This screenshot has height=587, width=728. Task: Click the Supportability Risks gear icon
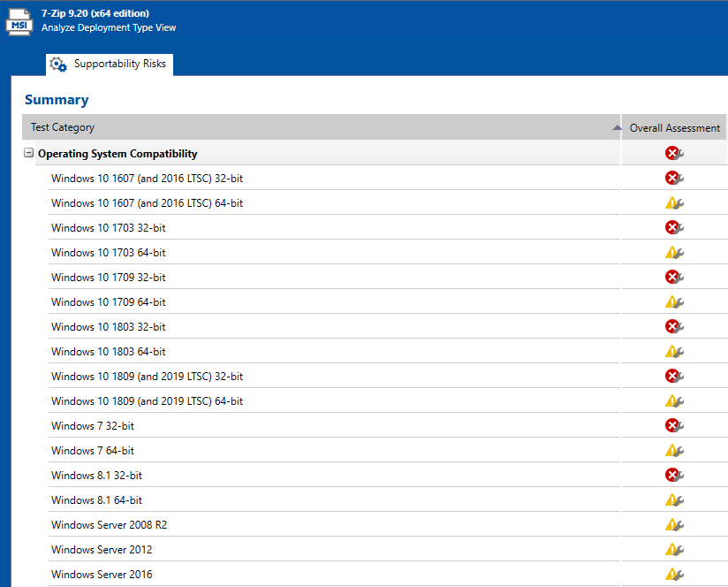58,65
